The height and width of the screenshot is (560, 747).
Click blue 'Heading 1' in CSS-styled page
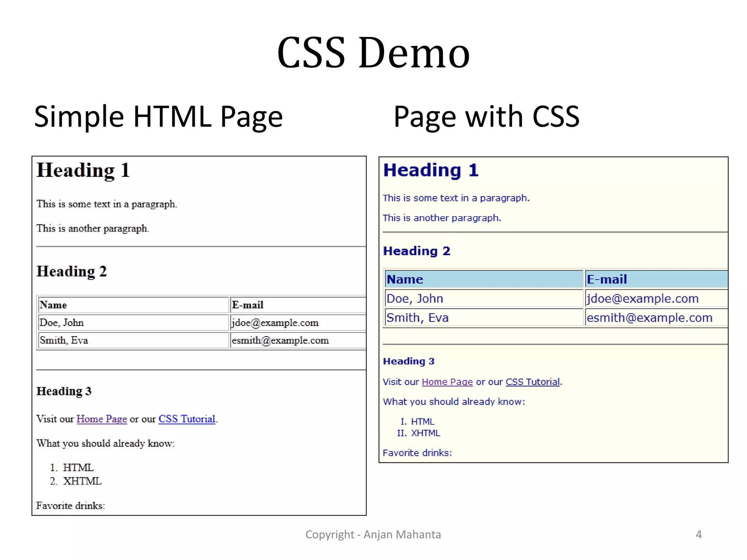click(431, 170)
